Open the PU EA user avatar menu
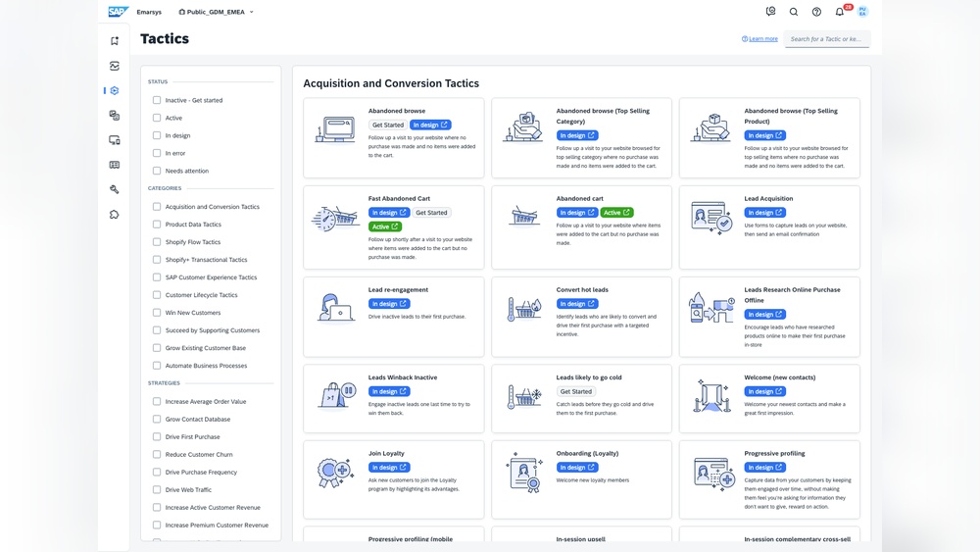 pos(862,12)
